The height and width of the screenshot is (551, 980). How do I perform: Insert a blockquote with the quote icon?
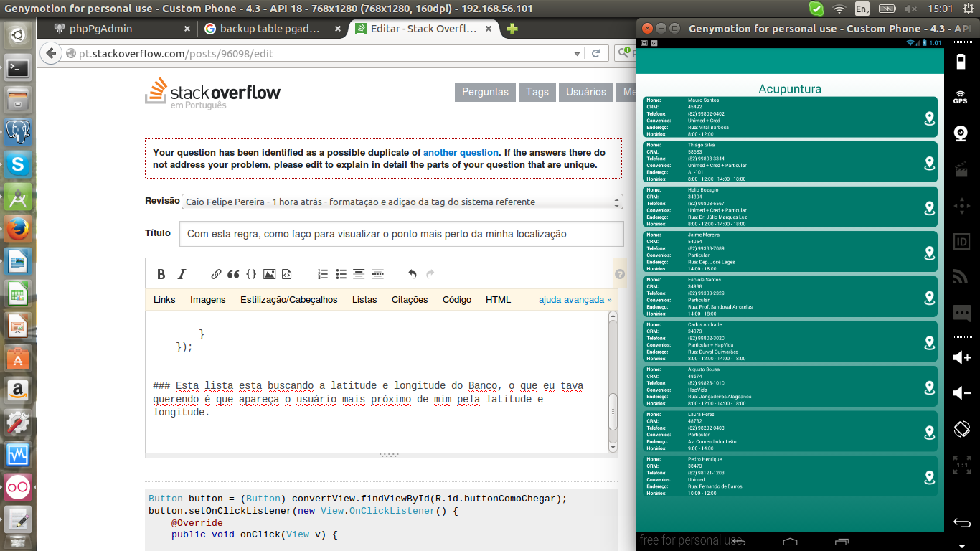point(233,274)
